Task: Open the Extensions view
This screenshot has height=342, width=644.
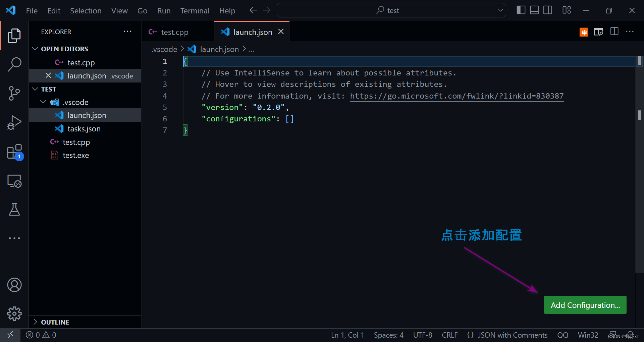Action: tap(15, 152)
